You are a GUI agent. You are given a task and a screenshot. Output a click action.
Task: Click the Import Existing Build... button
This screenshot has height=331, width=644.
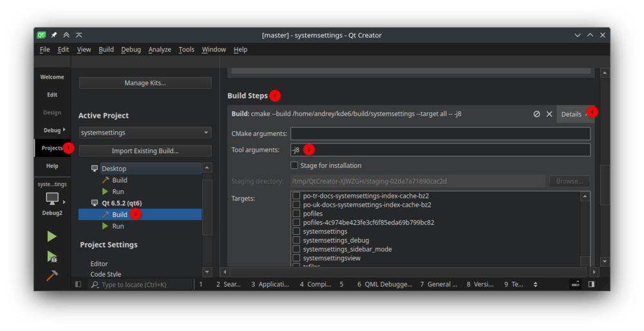pos(145,151)
